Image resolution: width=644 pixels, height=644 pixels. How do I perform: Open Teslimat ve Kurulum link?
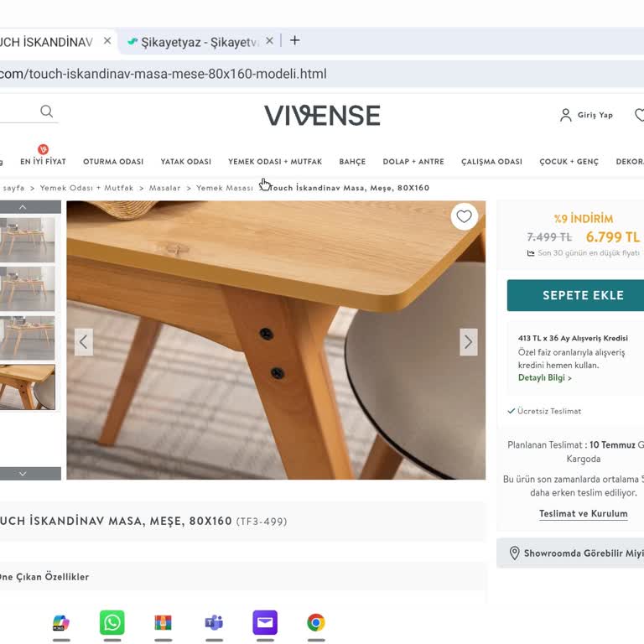point(584,513)
